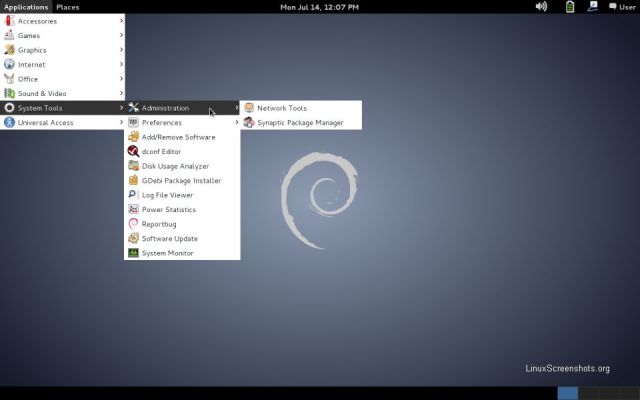Switch to the highlighted blue workspace
Viewport: 640px width, 400px height.
click(x=568, y=393)
